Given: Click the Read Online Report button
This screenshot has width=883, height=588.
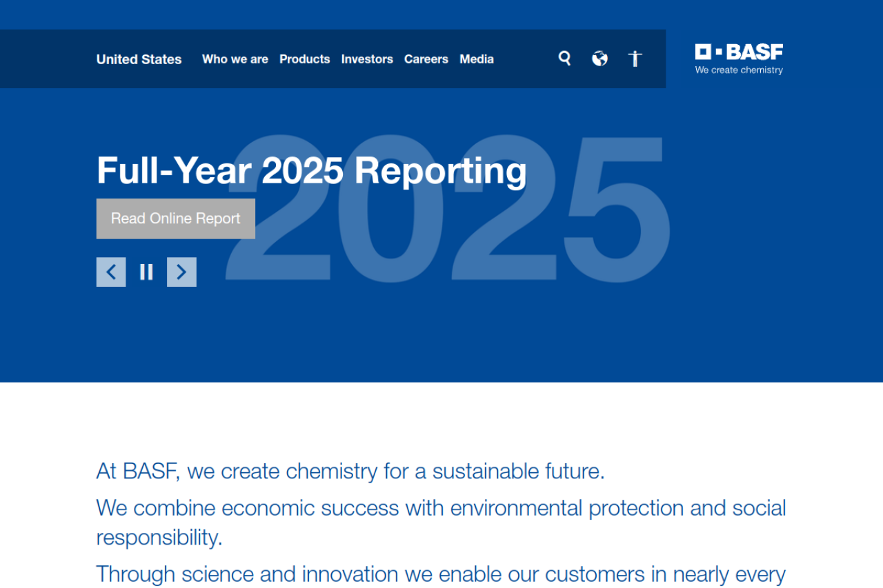Looking at the screenshot, I should (x=175, y=219).
